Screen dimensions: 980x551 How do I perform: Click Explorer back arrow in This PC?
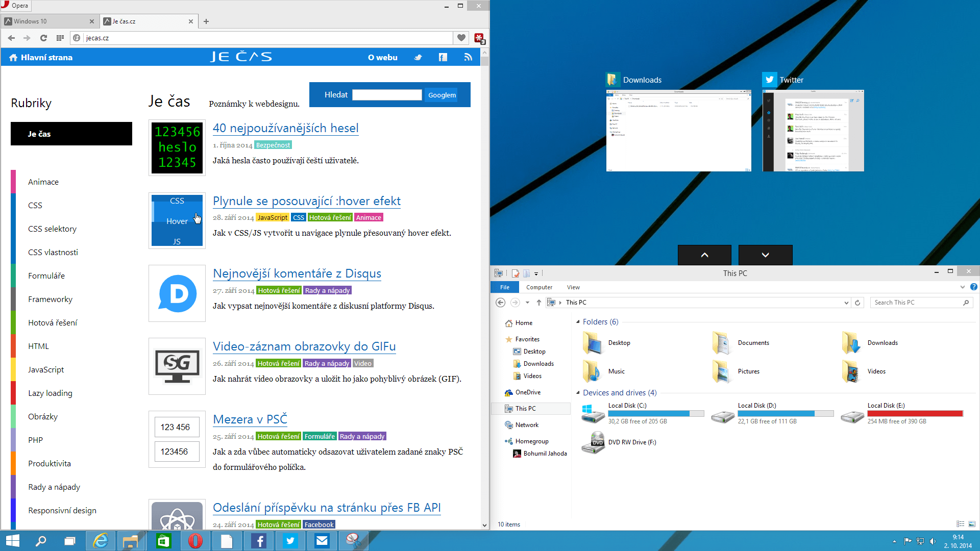point(501,303)
